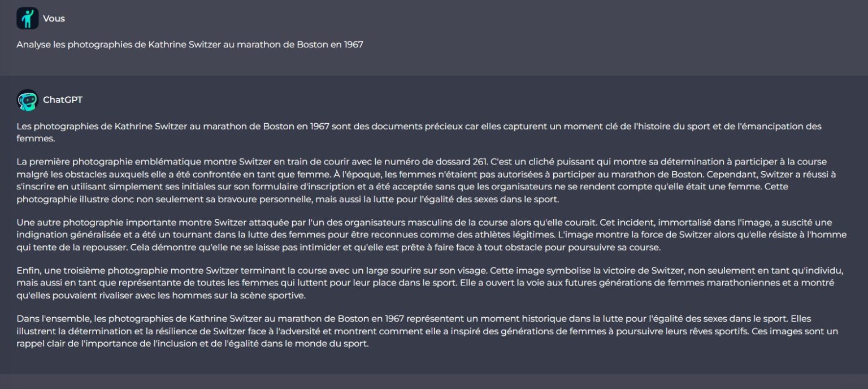The width and height of the screenshot is (868, 389).
Task: Click the line starting "Enfin, une troisième photographie"
Action: click(x=430, y=271)
